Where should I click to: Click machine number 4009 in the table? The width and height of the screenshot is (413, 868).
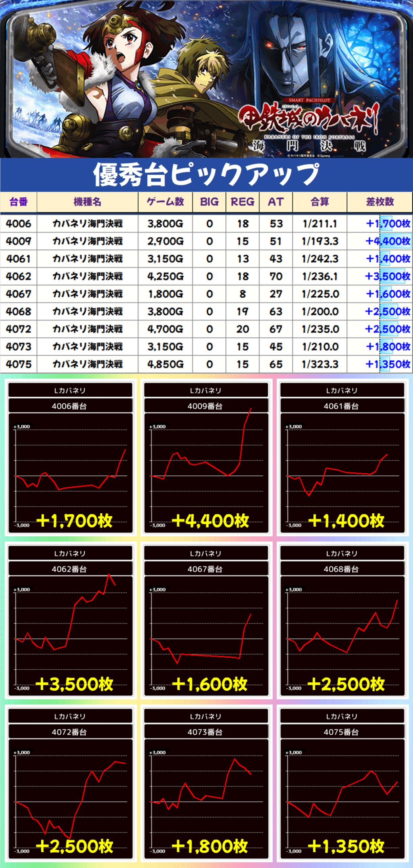pos(19,241)
